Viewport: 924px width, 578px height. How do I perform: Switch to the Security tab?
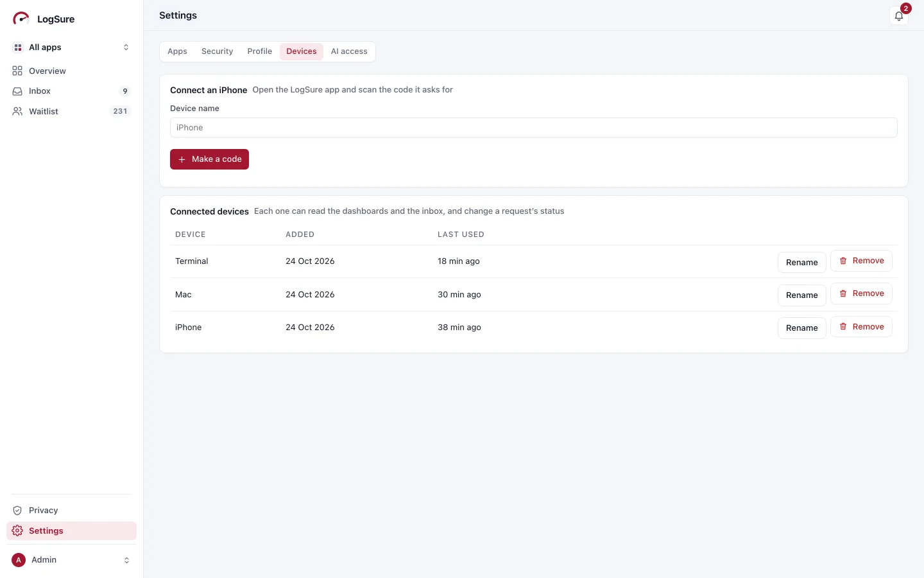tap(217, 51)
